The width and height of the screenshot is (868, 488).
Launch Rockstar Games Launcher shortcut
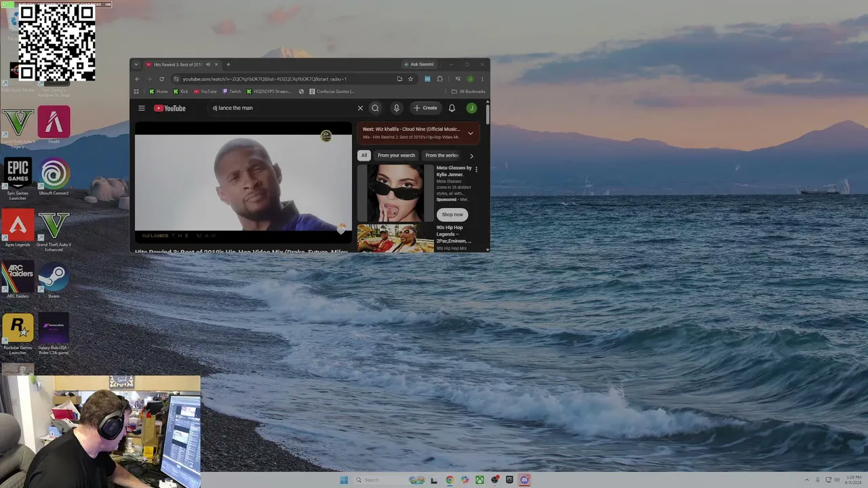click(18, 333)
